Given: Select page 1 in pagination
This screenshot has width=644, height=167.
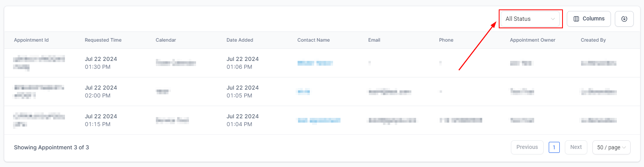Looking at the screenshot, I should pyautogui.click(x=554, y=147).
